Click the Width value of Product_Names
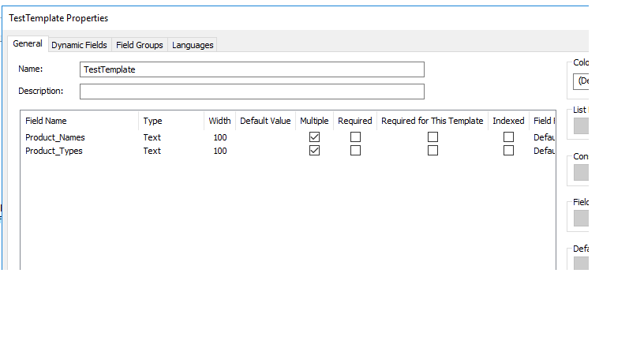This screenshot has width=644, height=363. coord(219,137)
